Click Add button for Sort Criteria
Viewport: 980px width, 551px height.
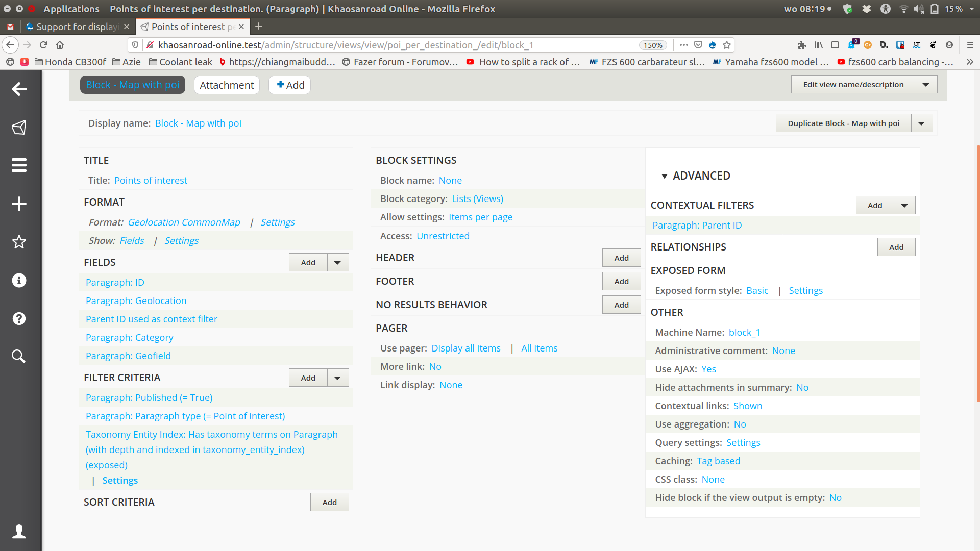click(329, 503)
